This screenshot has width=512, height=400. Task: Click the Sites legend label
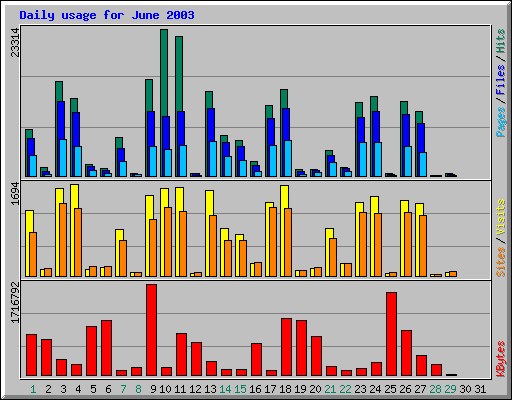pyautogui.click(x=501, y=262)
